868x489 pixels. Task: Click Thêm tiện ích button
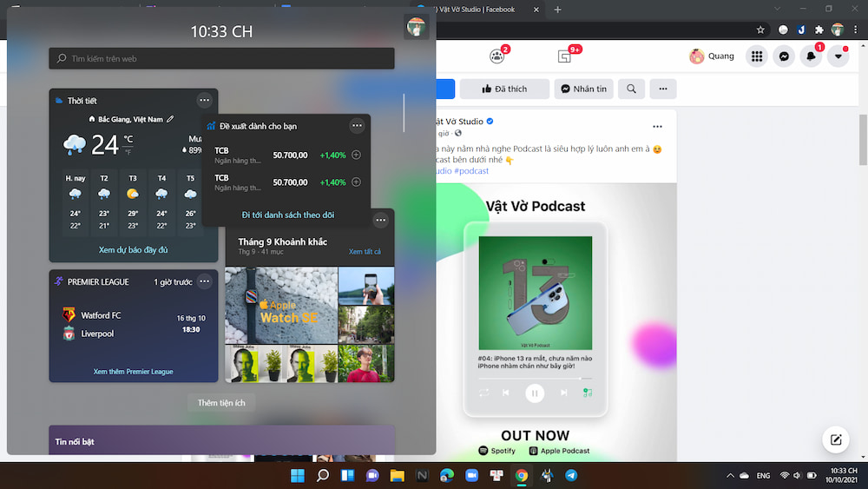coord(221,403)
